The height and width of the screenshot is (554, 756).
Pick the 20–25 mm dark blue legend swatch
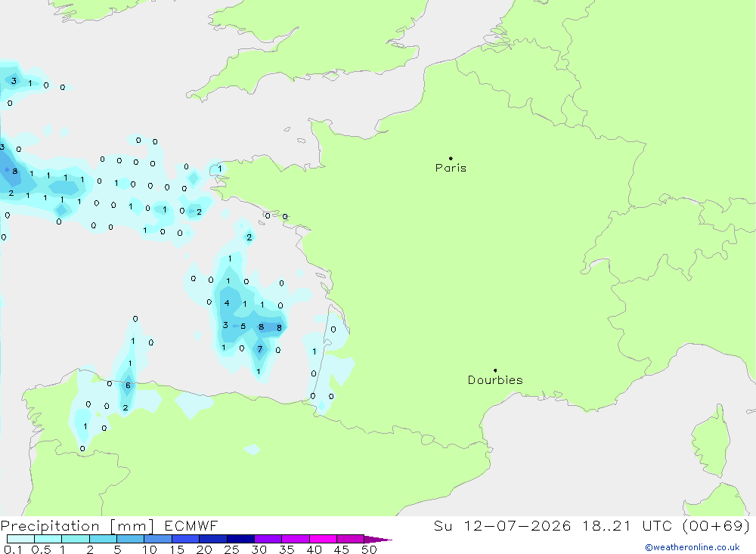(x=212, y=539)
